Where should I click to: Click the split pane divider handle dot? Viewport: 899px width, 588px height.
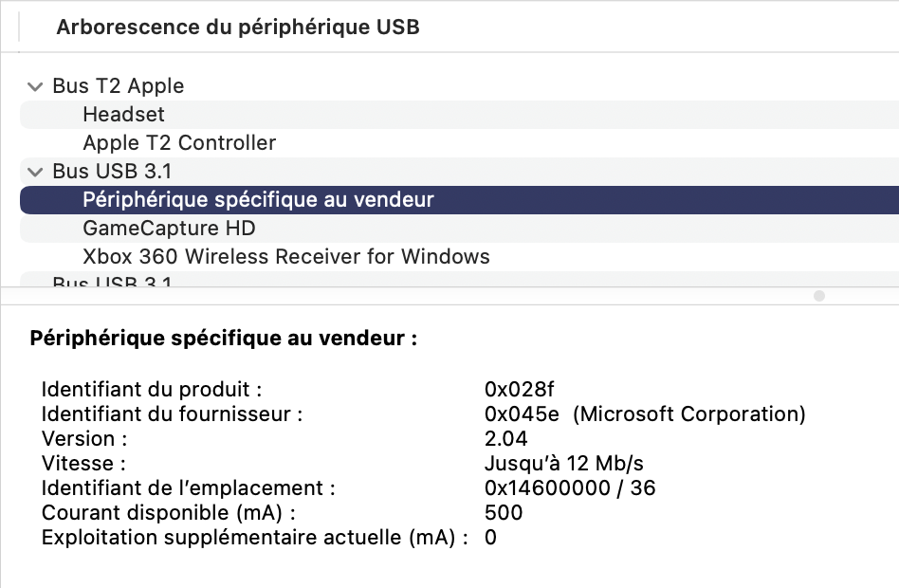819,296
